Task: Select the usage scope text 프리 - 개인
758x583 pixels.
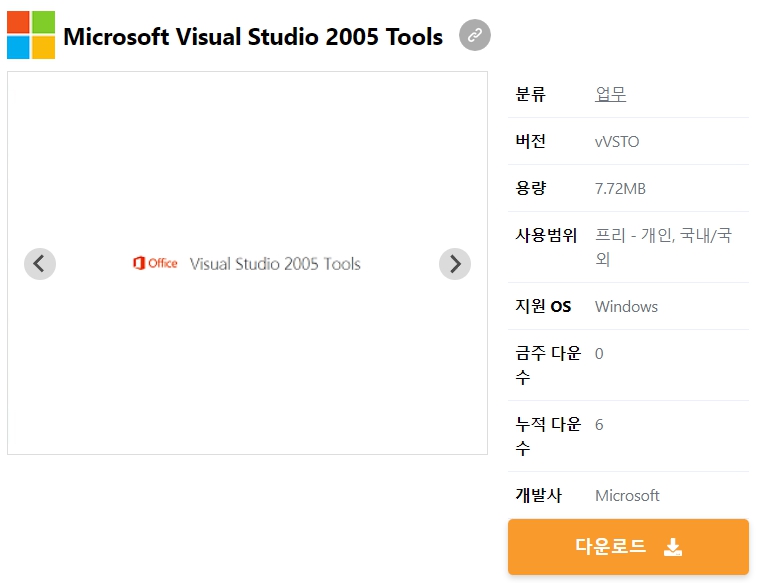Action: (x=633, y=235)
